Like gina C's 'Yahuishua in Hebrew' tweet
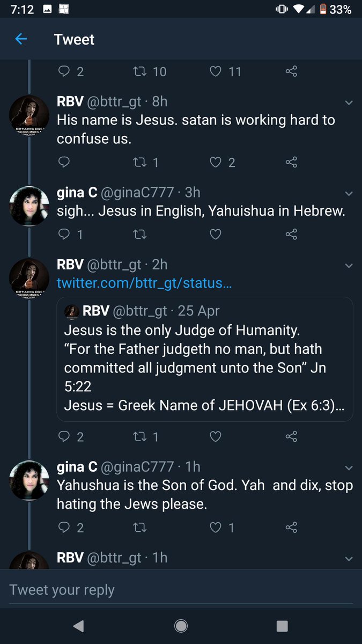Viewport: 362px width, 644px height. pyautogui.click(x=216, y=235)
